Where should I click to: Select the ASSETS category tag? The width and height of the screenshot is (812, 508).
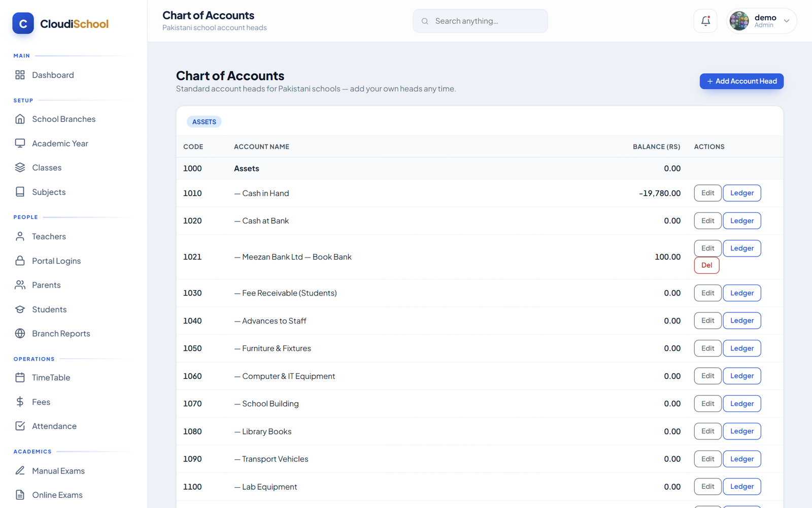click(x=204, y=122)
